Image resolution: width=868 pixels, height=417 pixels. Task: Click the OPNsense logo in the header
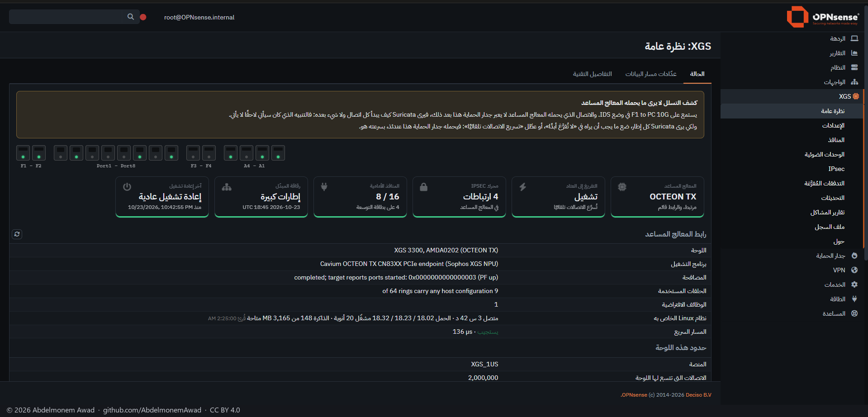pos(823,17)
